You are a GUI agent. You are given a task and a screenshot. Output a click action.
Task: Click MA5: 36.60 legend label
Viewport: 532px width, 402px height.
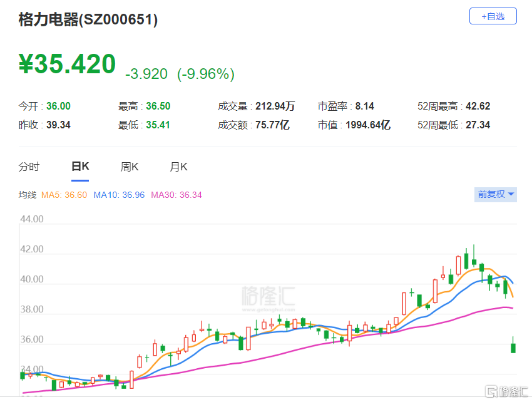click(64, 195)
